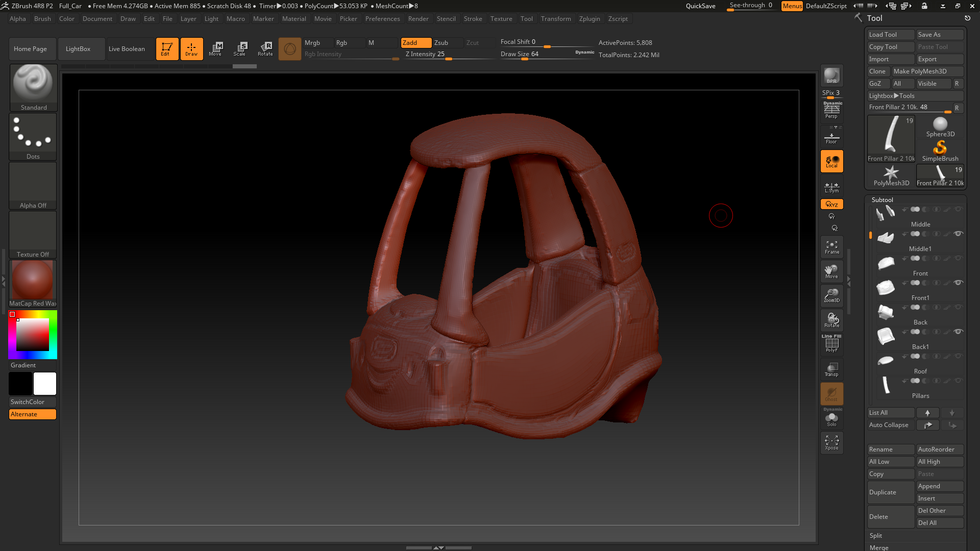Toggle the Alternate color button

[33, 414]
